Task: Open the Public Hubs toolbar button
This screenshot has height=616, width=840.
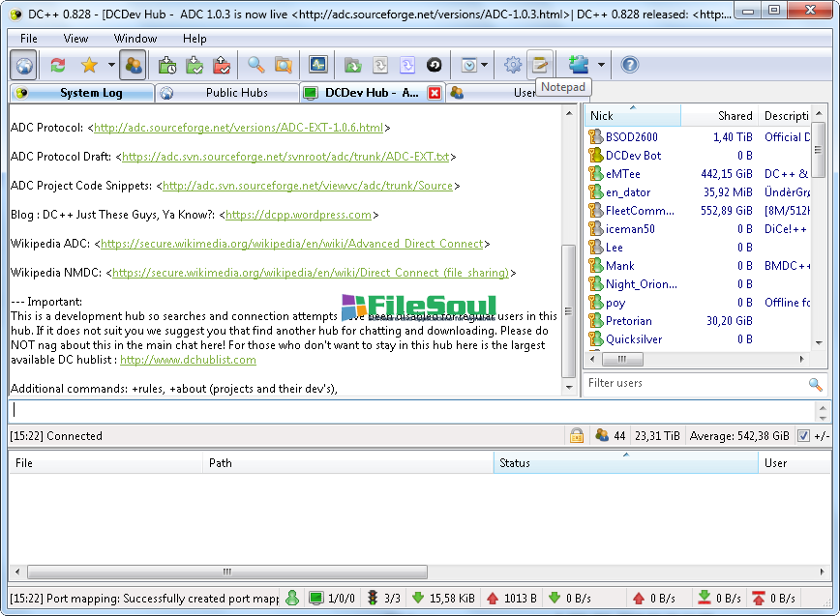Action: [x=23, y=66]
